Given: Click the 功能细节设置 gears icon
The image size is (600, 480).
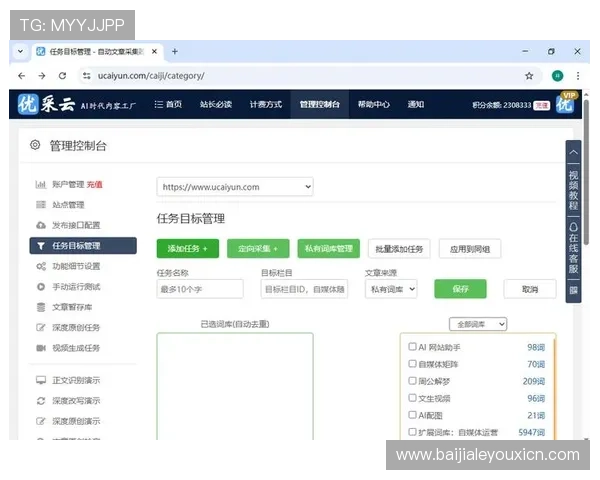Looking at the screenshot, I should (x=41, y=266).
